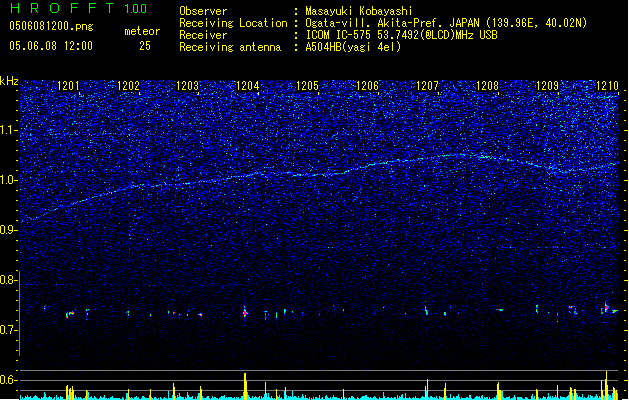This screenshot has width=629, height=400.
Task: Click the Observer label
Action: tap(203, 11)
